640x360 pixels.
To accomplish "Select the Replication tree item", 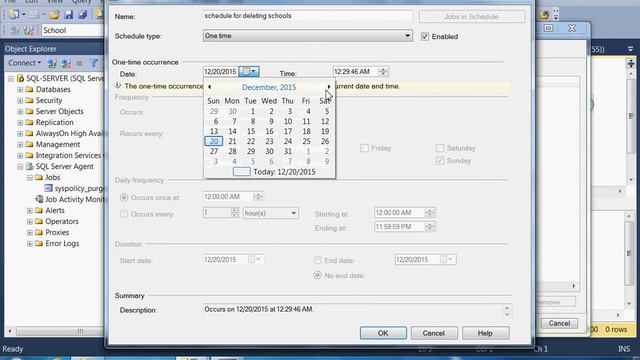I will click(55, 122).
